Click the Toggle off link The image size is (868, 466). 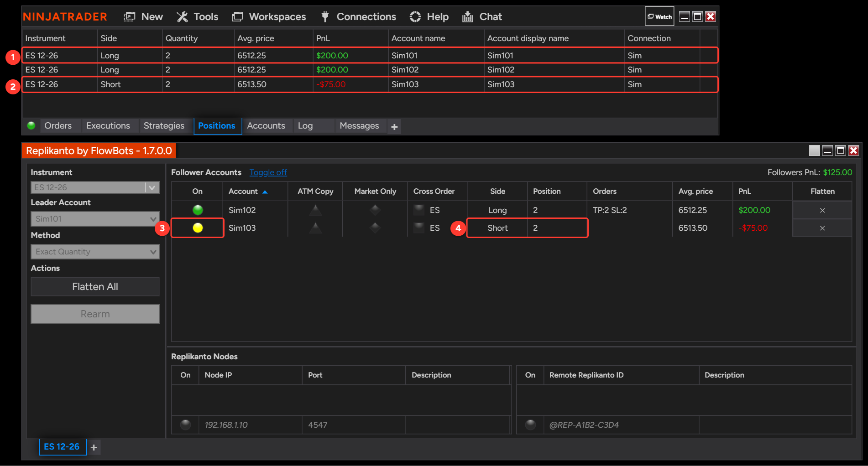(268, 172)
